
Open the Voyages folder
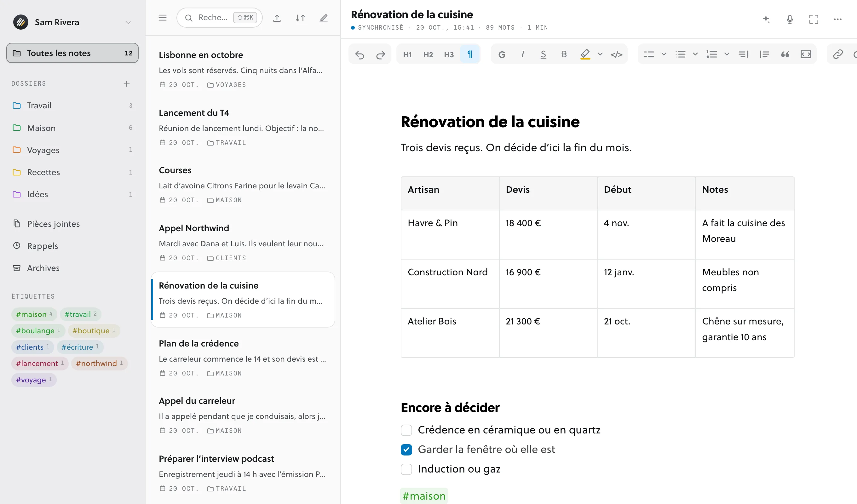click(x=72, y=150)
